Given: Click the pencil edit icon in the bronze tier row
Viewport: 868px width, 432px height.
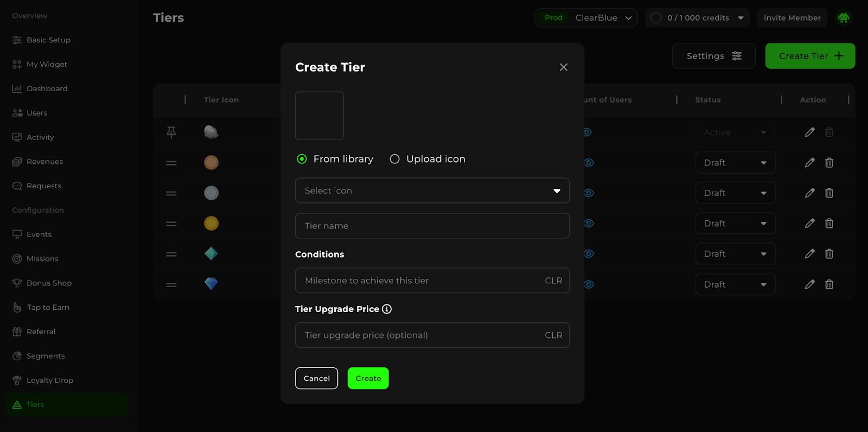Looking at the screenshot, I should tap(809, 163).
